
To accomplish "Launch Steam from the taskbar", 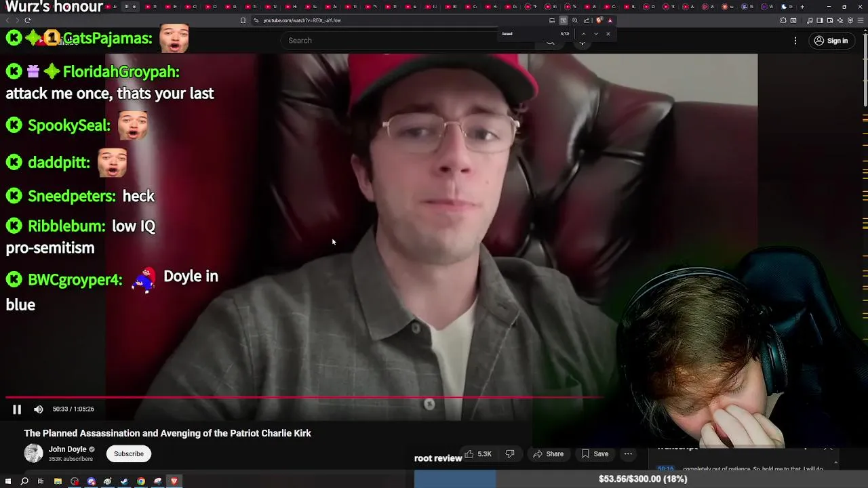I will click(124, 481).
